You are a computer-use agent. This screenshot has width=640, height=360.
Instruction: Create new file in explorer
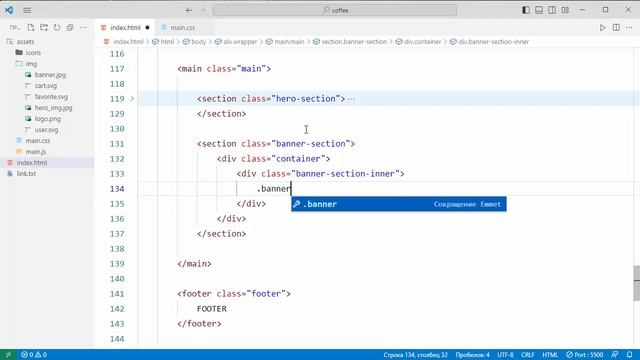(x=31, y=27)
